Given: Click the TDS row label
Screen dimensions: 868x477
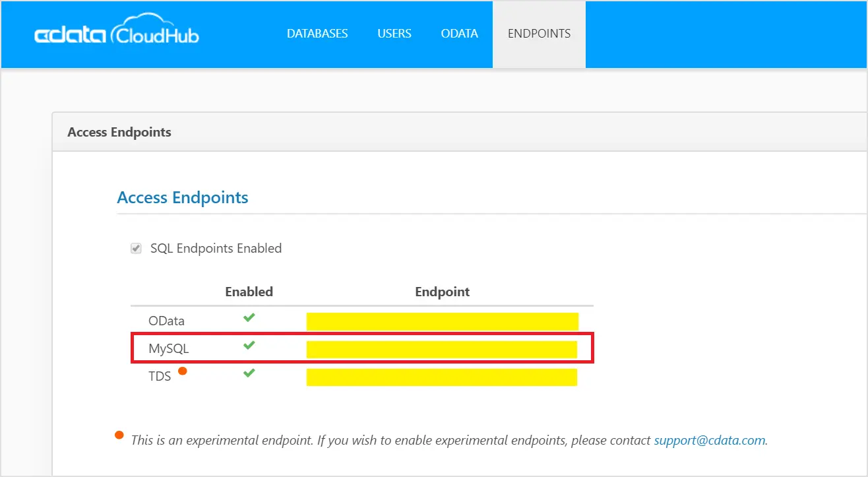Looking at the screenshot, I should click(160, 377).
